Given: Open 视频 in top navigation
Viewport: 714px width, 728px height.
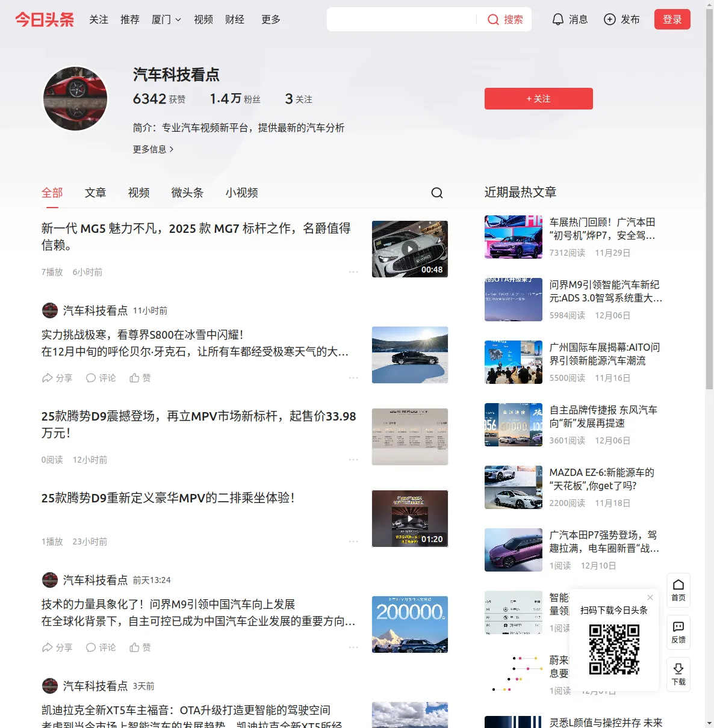Looking at the screenshot, I should point(203,20).
